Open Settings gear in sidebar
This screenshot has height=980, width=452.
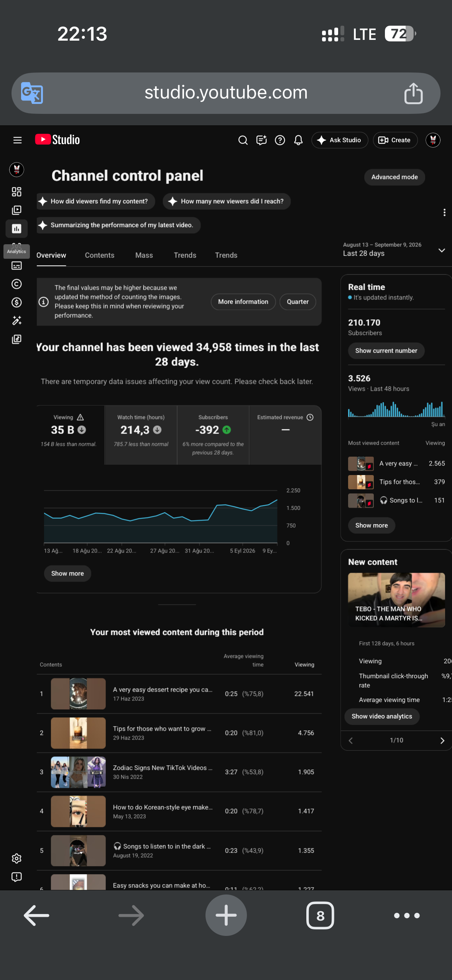(x=16, y=858)
